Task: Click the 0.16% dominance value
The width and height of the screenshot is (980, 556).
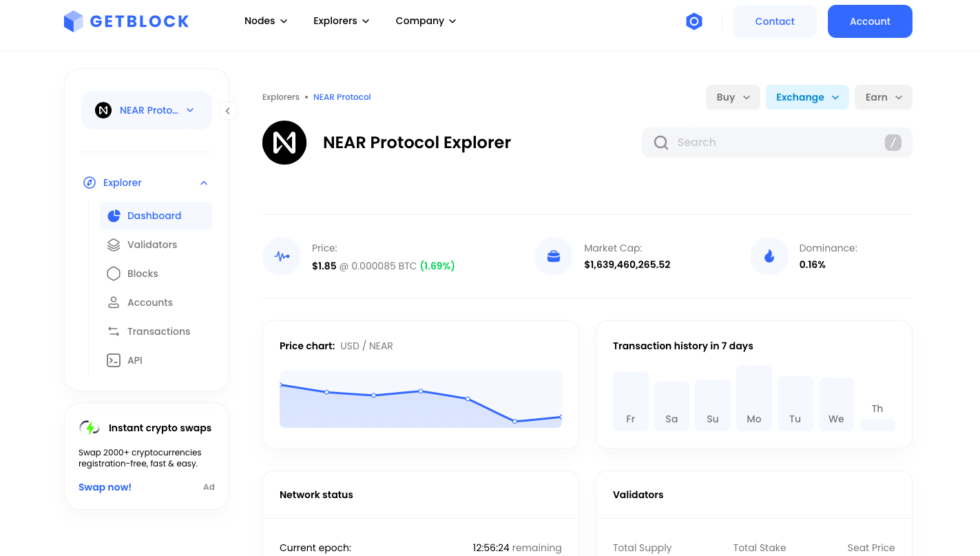Action: (813, 265)
